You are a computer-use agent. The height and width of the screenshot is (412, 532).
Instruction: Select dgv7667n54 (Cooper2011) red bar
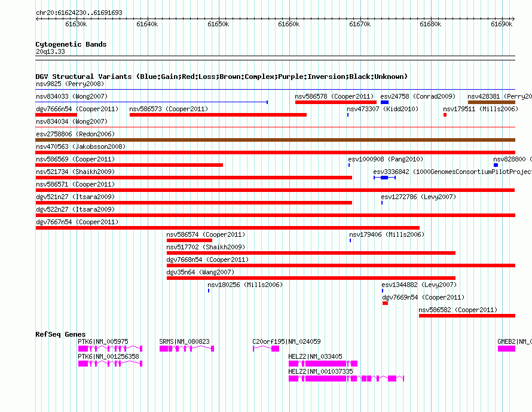pos(228,228)
